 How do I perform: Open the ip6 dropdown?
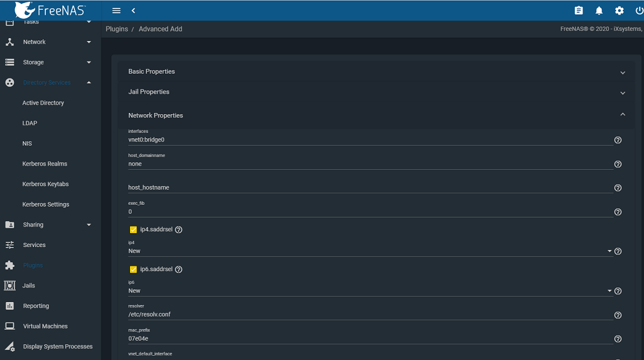[x=370, y=291]
